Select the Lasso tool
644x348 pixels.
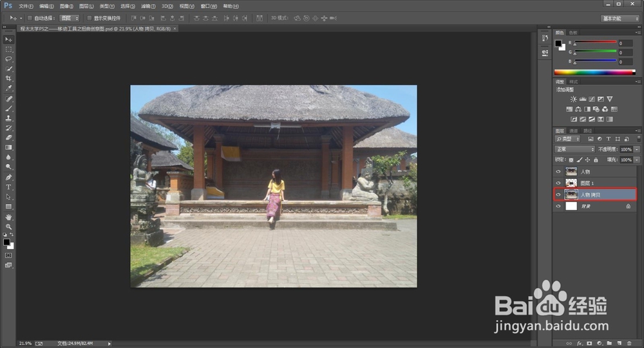point(8,59)
